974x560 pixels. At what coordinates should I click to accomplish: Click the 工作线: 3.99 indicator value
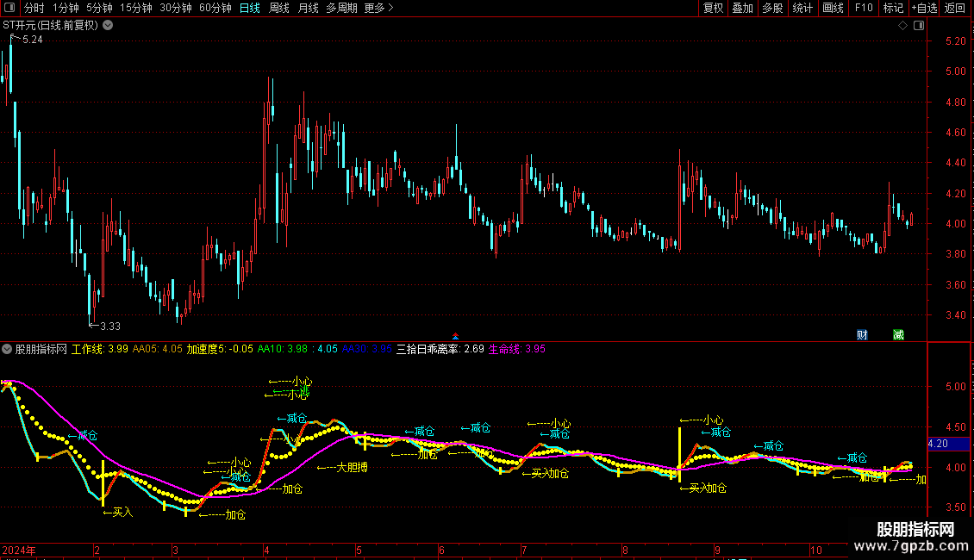tap(99, 349)
